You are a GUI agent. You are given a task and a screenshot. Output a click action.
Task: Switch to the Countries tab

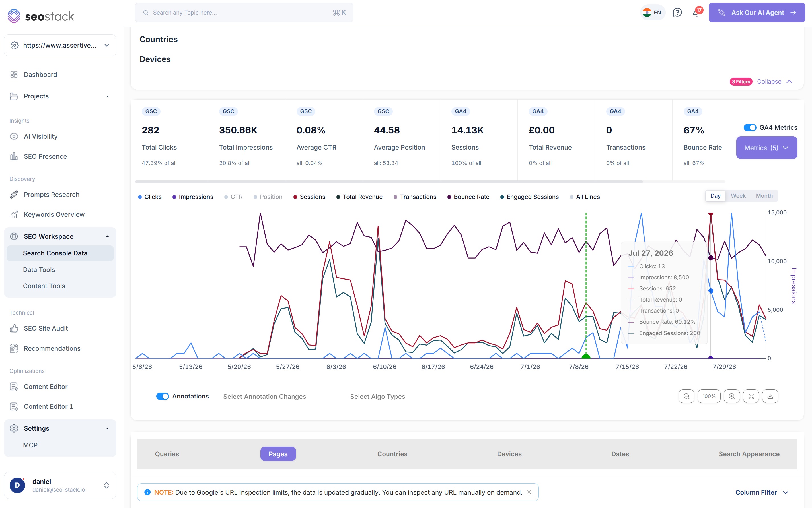point(392,454)
